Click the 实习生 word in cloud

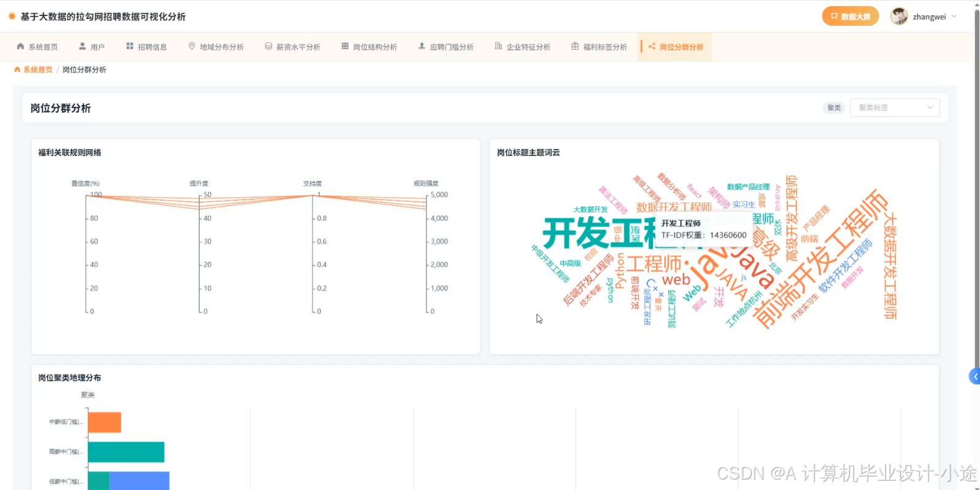(744, 204)
